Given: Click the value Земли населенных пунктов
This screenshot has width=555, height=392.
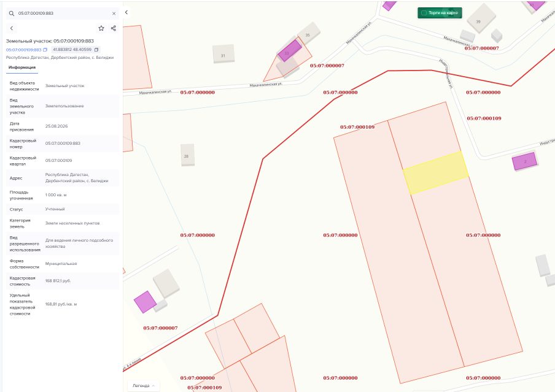Looking at the screenshot, I should click(72, 223).
